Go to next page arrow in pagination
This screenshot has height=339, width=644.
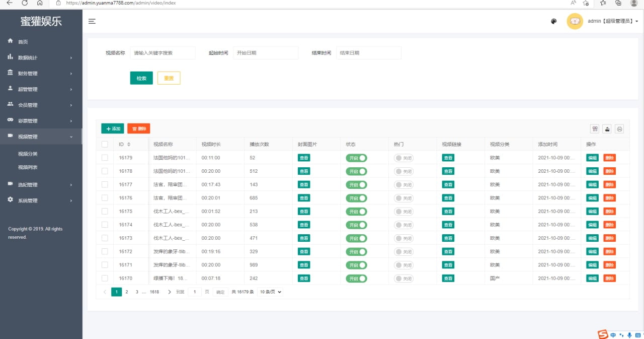tap(170, 292)
